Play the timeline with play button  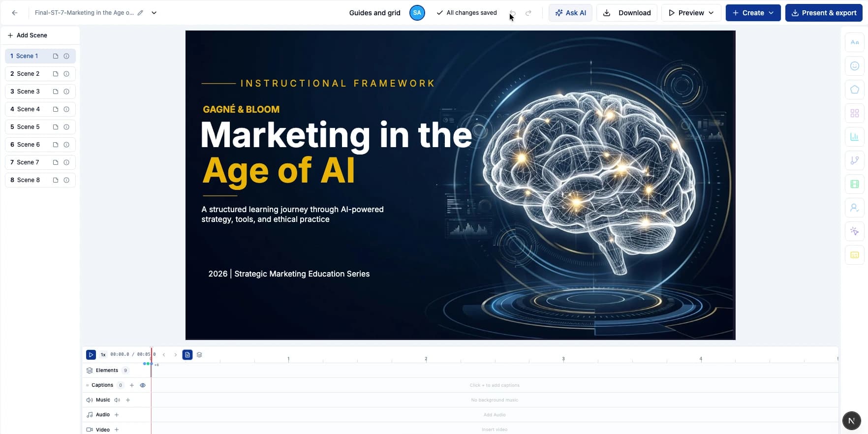click(91, 354)
